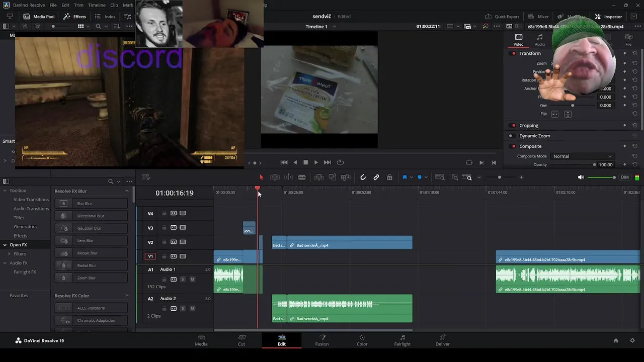644x362 pixels.
Task: Toggle Linked Selection chain icon
Action: (376, 177)
